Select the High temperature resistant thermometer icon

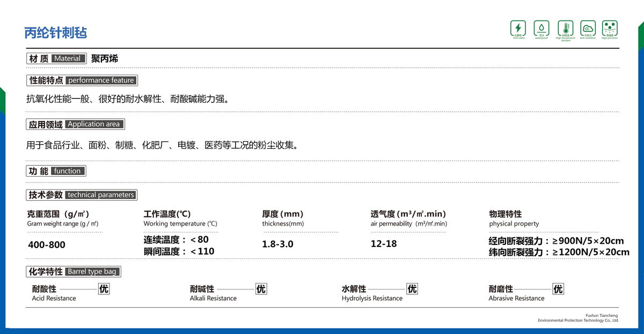(565, 28)
